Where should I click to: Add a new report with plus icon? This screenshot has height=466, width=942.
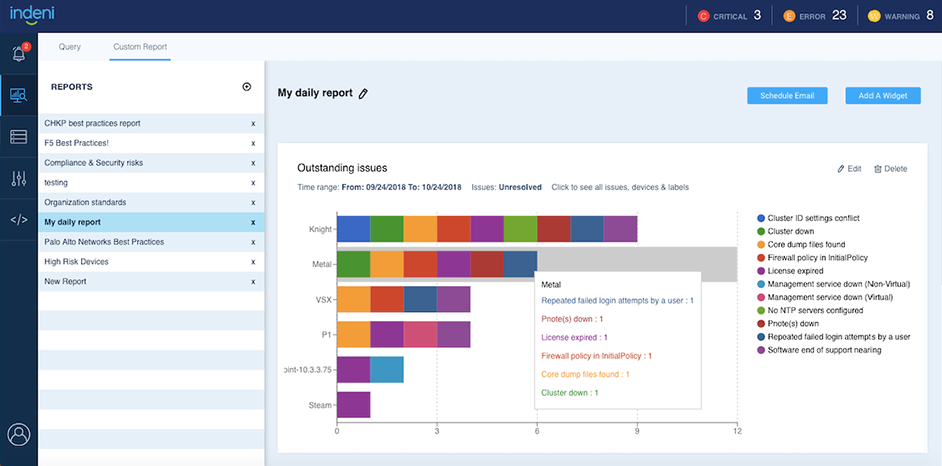247,87
